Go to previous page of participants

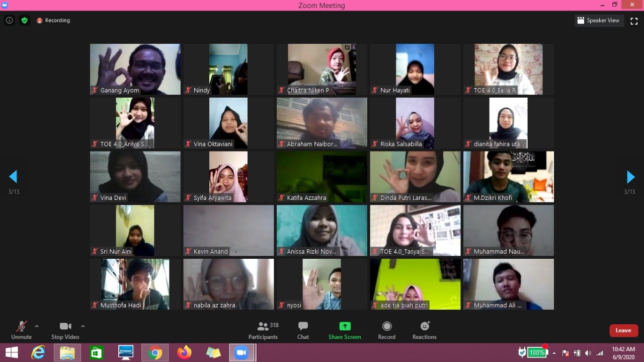13,177
